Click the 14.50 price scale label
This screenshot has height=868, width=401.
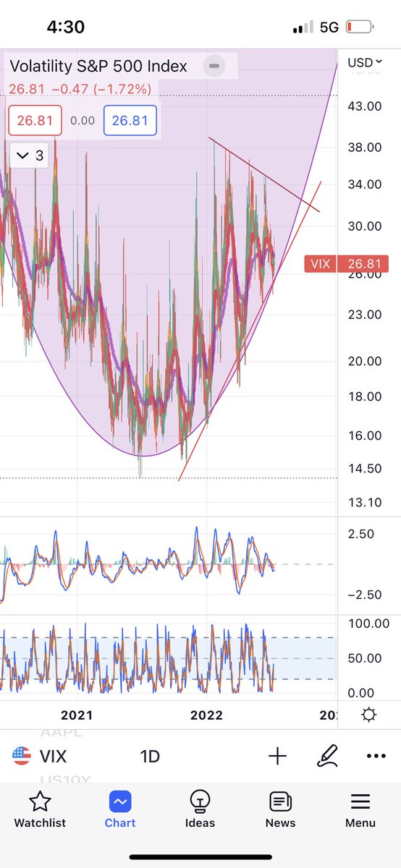point(364,469)
